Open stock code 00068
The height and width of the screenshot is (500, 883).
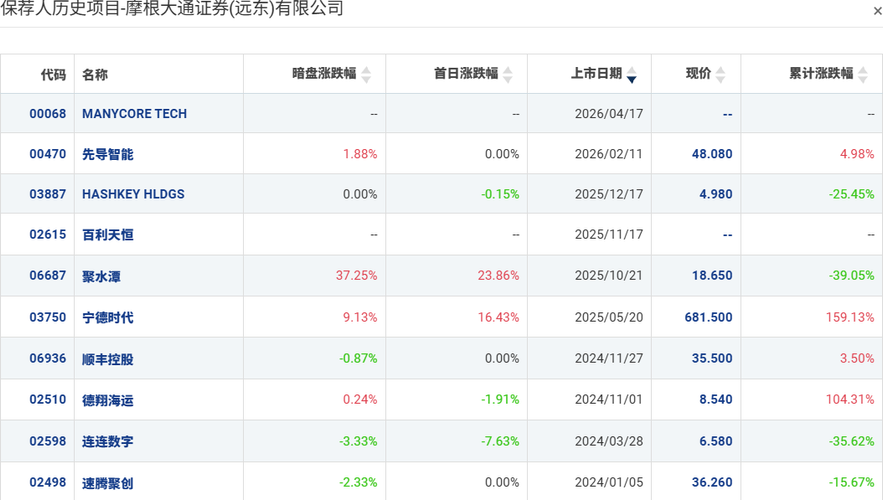48,114
